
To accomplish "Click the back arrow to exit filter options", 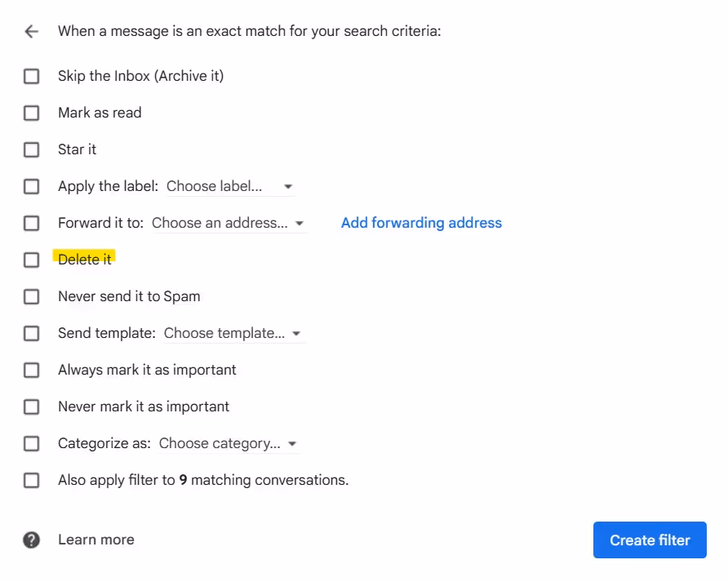I will click(x=31, y=31).
